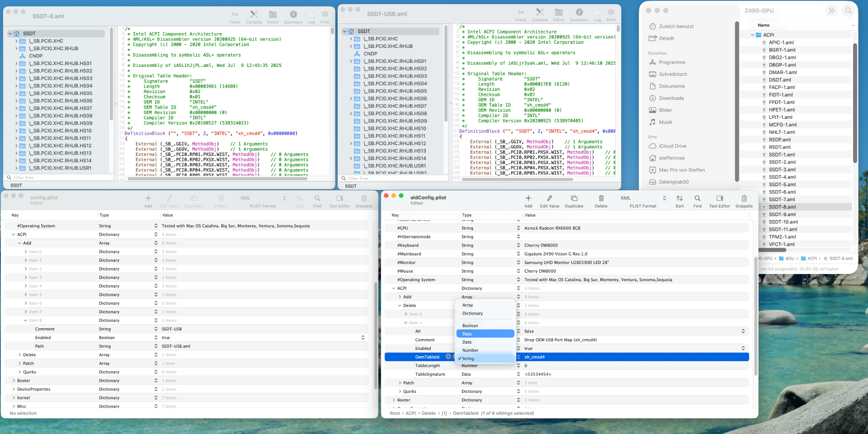Toggle Enabled true/false value in oldConfig.plist
The image size is (868, 434).
[x=743, y=349]
